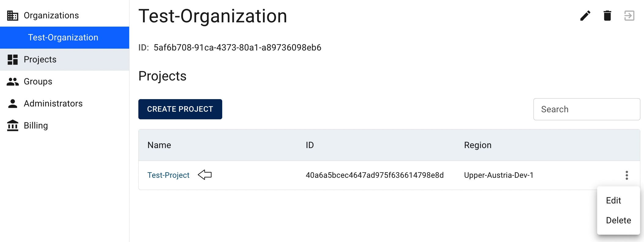Click the Billing bank icon
Viewport: 644px width, 242px height.
click(x=13, y=125)
